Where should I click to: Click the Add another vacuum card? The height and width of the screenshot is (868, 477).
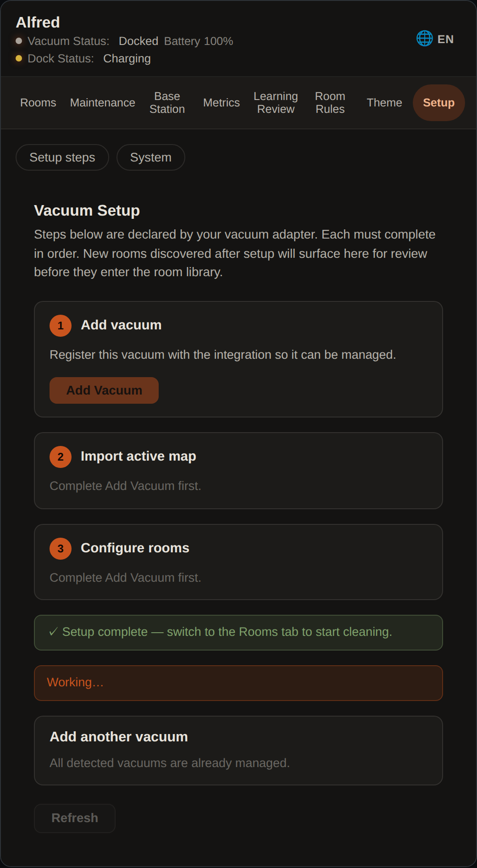(x=238, y=751)
